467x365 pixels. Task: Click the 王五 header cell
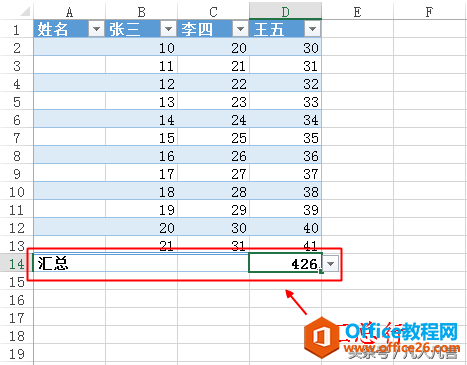(x=285, y=29)
